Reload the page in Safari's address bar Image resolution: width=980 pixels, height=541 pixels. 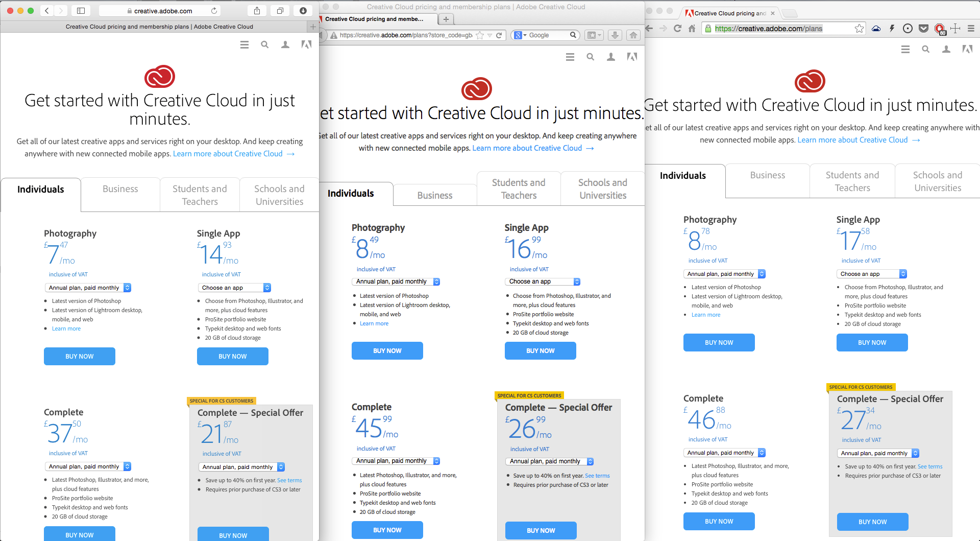(x=214, y=11)
